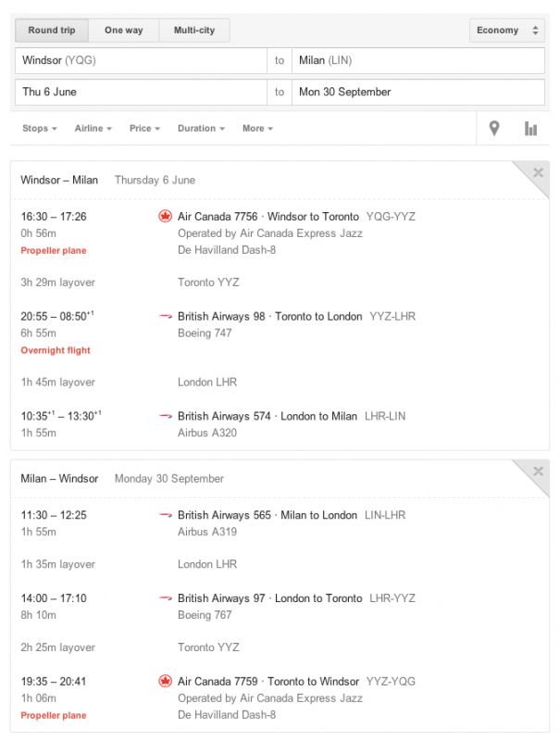Open the Price filter dropdown
The width and height of the screenshot is (560, 741).
tap(144, 129)
